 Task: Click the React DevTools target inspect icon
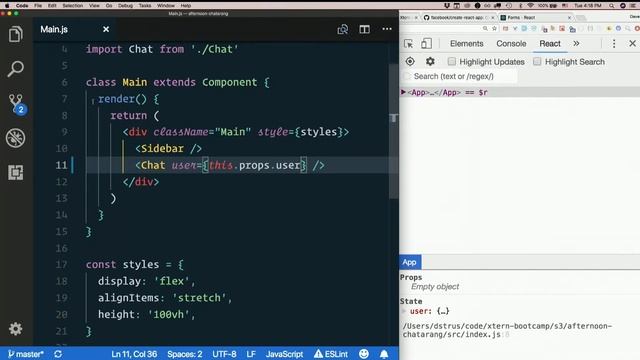pyautogui.click(x=410, y=62)
